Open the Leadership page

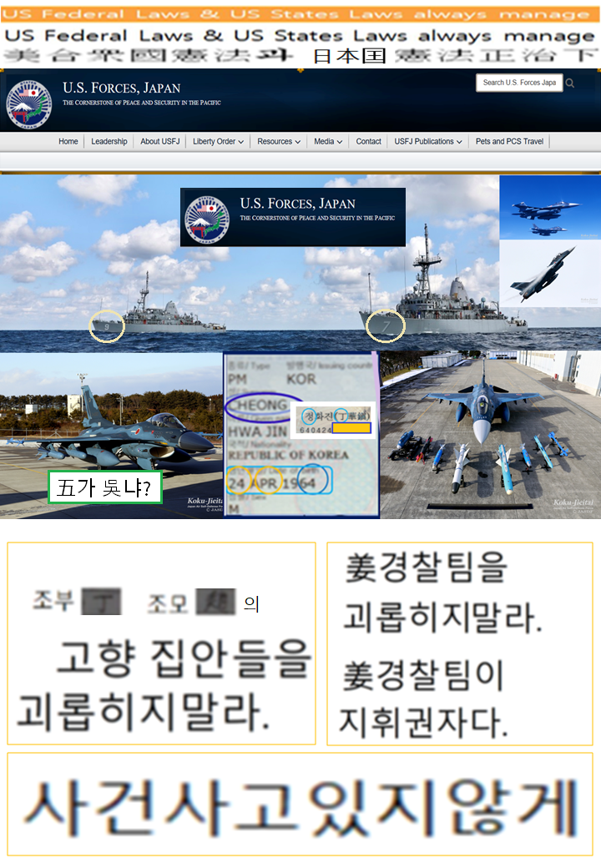[x=109, y=141]
